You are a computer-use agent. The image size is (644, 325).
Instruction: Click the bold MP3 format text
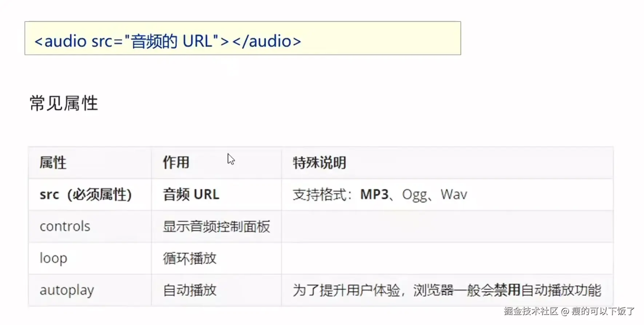click(x=374, y=194)
